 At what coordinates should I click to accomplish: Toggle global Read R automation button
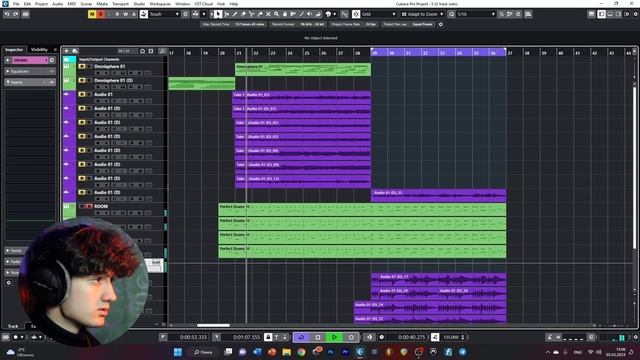pyautogui.click(x=117, y=14)
